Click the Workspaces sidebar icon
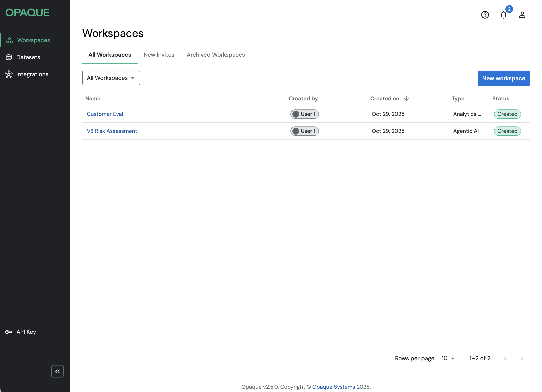Screen dimensions: 542x392 click(9, 40)
